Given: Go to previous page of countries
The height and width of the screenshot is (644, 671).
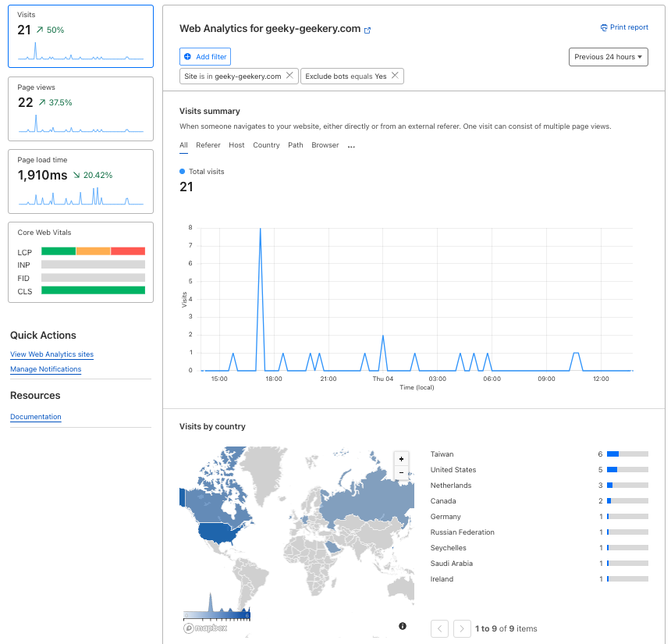Looking at the screenshot, I should click(440, 628).
